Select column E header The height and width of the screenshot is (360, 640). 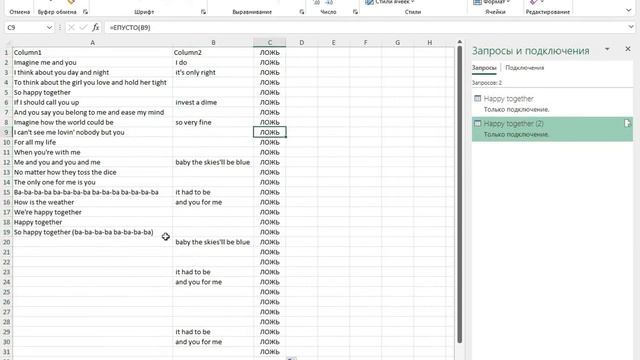point(333,42)
